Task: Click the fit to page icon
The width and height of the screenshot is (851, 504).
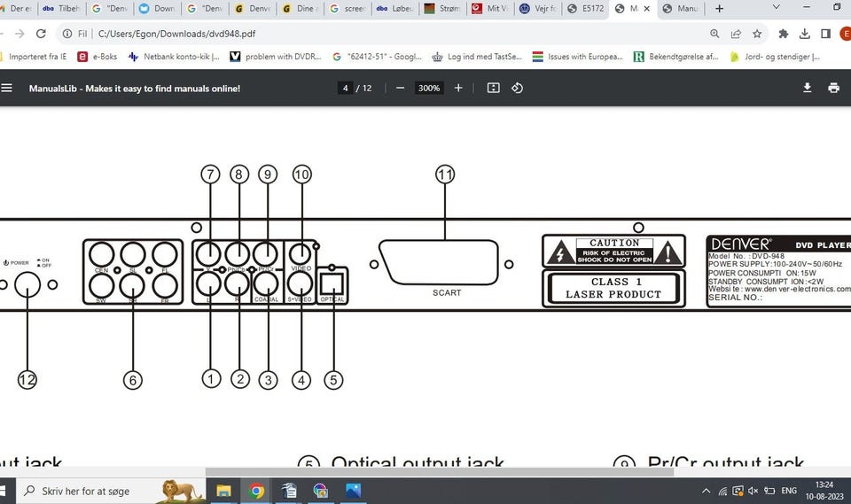Action: coord(494,89)
